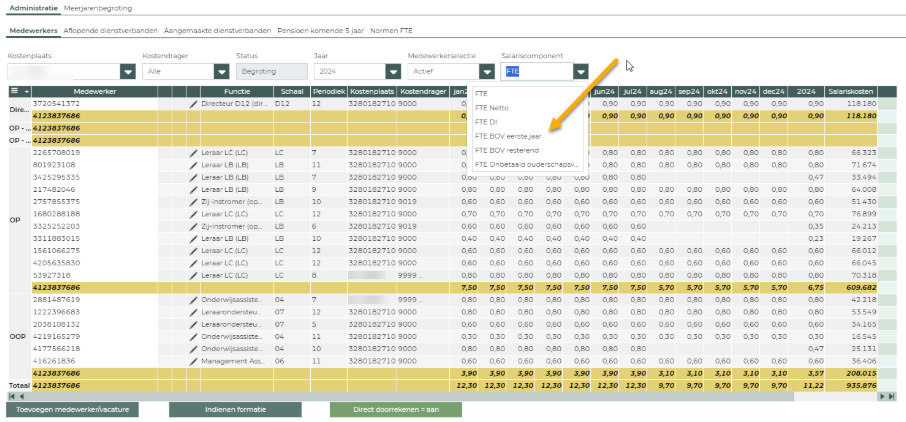Open the Kostenplaats dropdown
906x422 pixels.
click(127, 72)
